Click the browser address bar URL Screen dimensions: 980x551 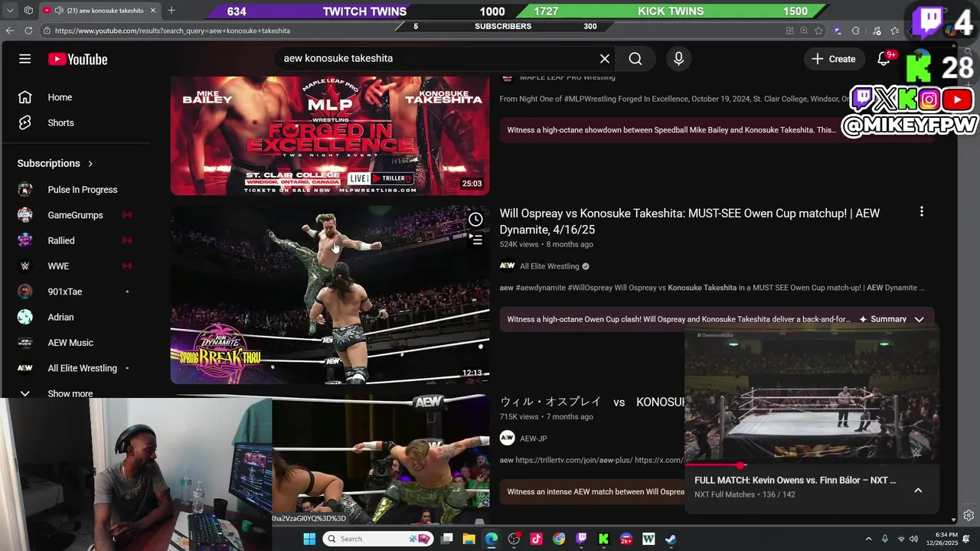(x=172, y=31)
